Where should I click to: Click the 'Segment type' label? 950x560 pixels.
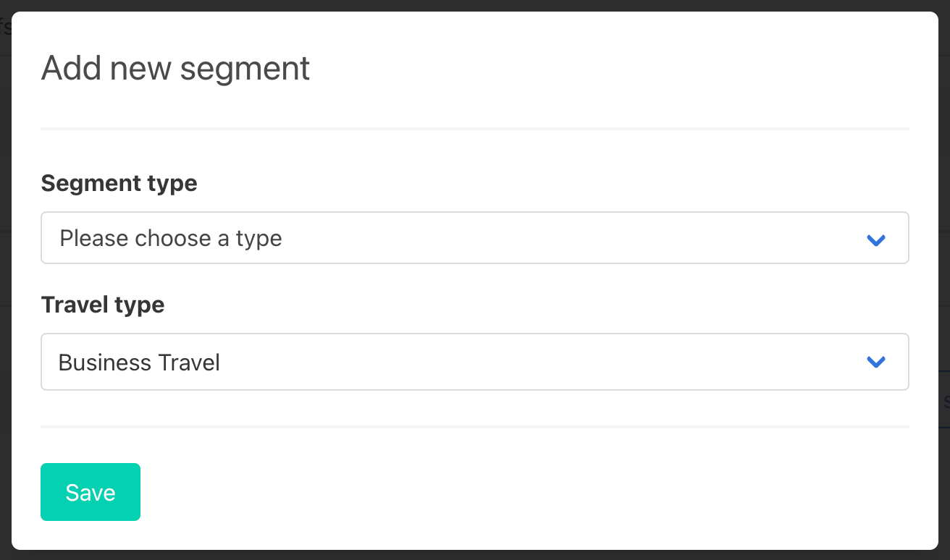[119, 183]
